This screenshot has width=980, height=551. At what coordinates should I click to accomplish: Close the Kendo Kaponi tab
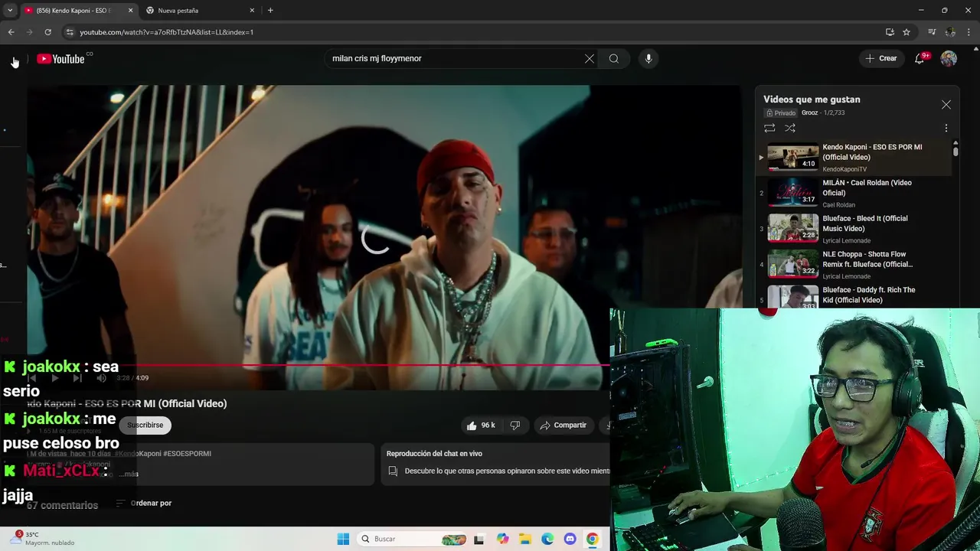click(x=130, y=11)
